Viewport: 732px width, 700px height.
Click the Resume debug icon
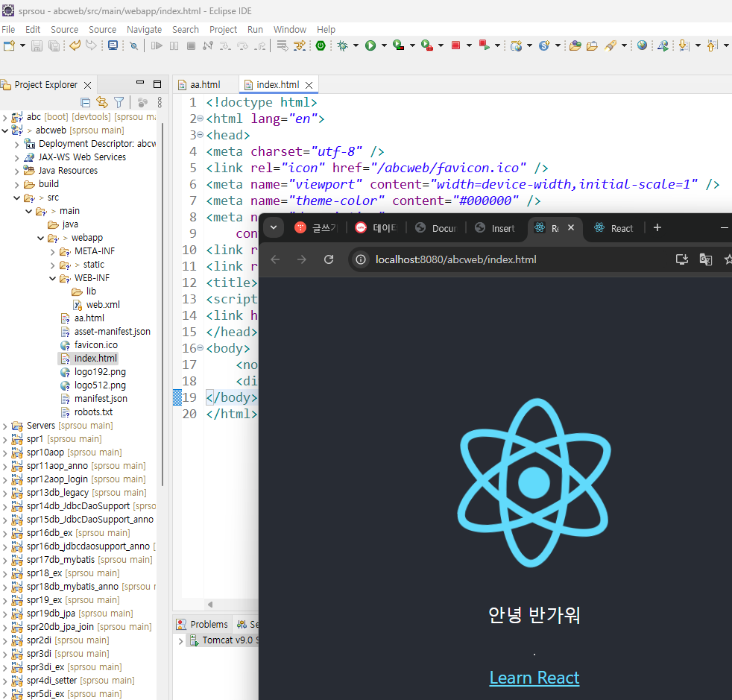click(157, 45)
